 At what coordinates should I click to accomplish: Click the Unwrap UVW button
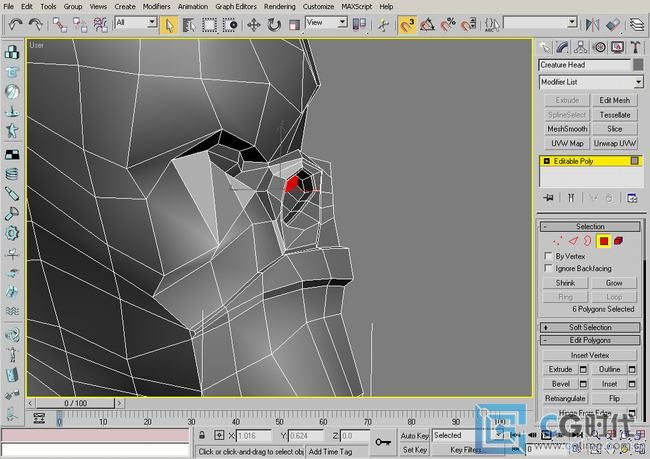[614, 143]
